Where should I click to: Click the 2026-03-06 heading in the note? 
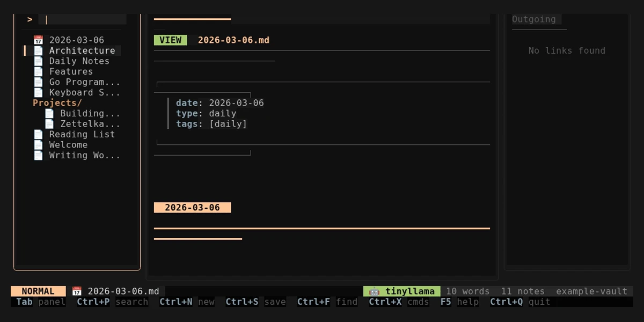pyautogui.click(x=192, y=208)
